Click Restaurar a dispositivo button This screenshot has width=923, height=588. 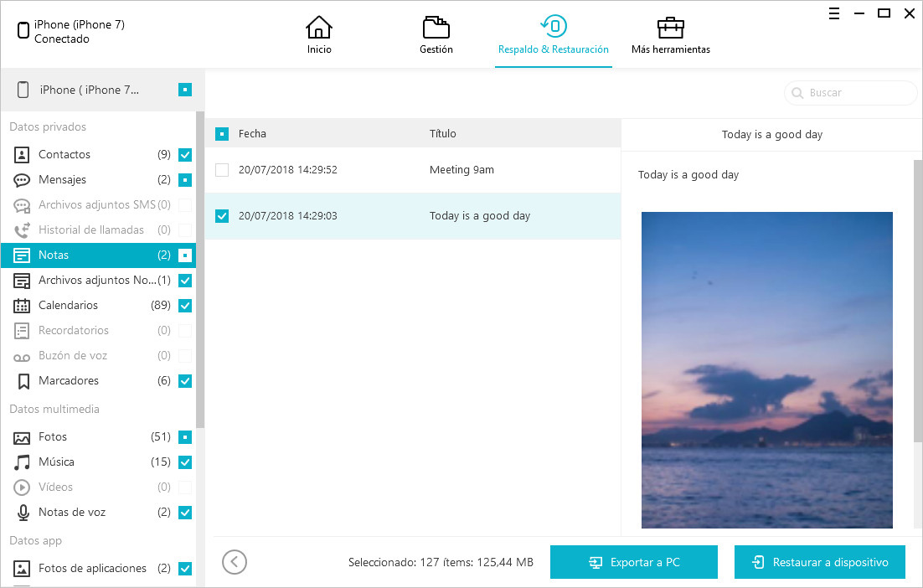pyautogui.click(x=819, y=562)
